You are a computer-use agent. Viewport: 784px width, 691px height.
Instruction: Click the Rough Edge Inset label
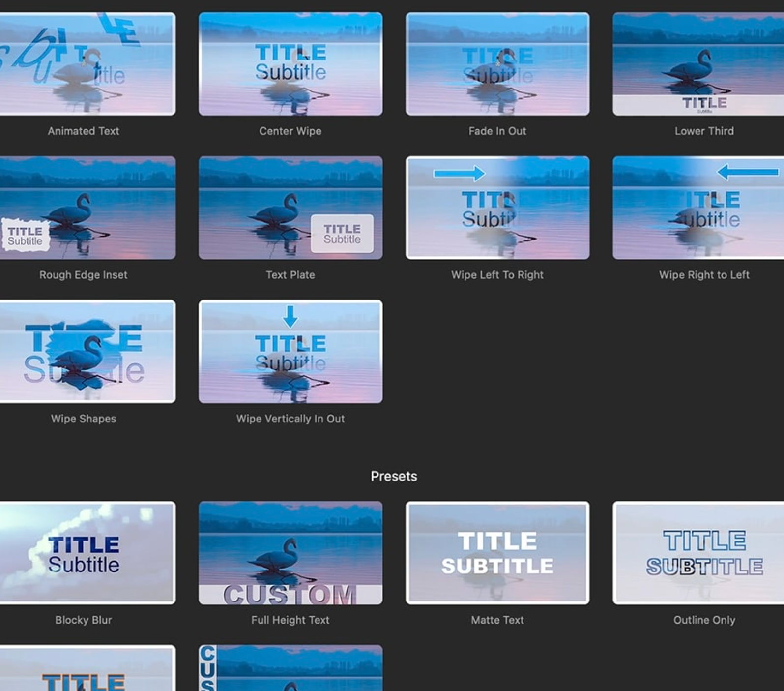click(84, 275)
